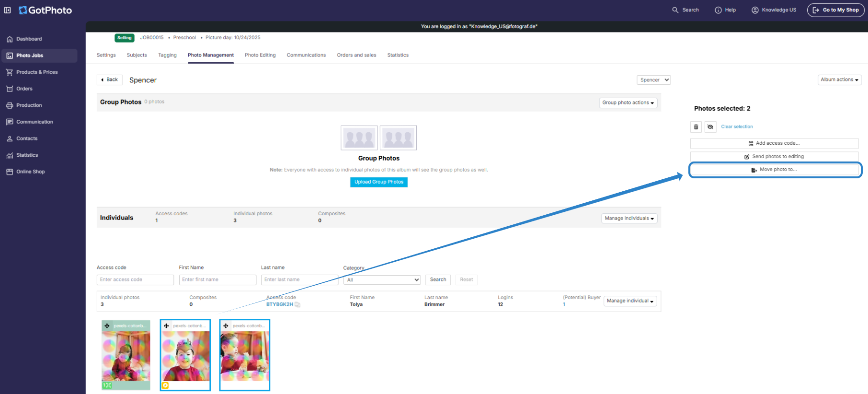Open the Spencer album dropdown
This screenshot has height=394, width=868.
pos(653,80)
